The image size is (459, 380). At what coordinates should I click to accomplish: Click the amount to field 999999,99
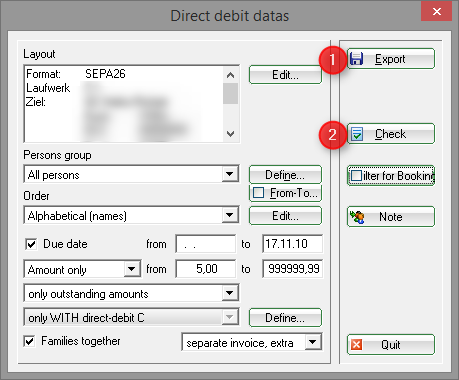point(292,269)
